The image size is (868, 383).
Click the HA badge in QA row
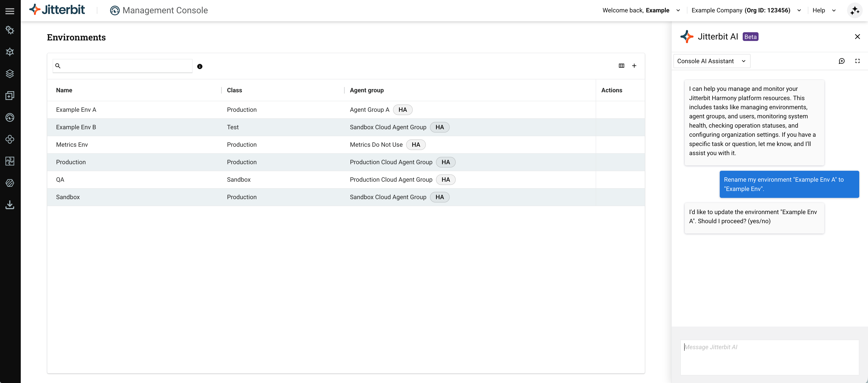[x=446, y=180]
